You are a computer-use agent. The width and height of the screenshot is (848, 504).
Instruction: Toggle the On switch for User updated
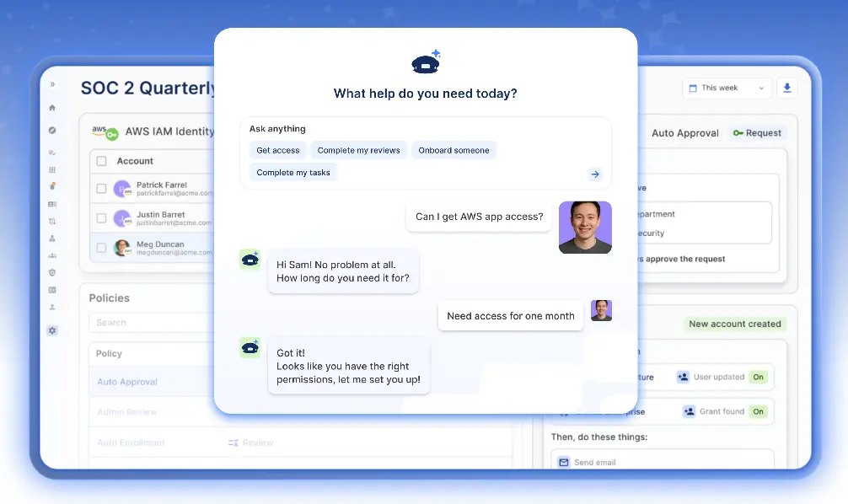758,377
